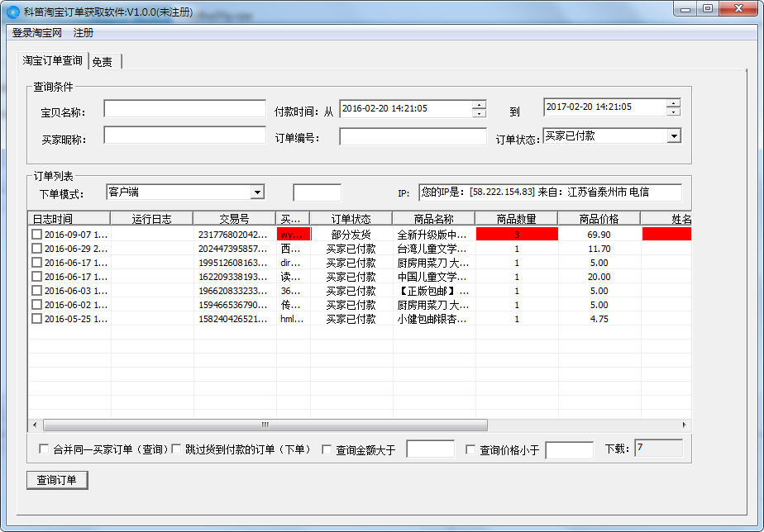Decrease the end payment time spinner
Viewport: 764px width, 532px height.
[x=674, y=112]
